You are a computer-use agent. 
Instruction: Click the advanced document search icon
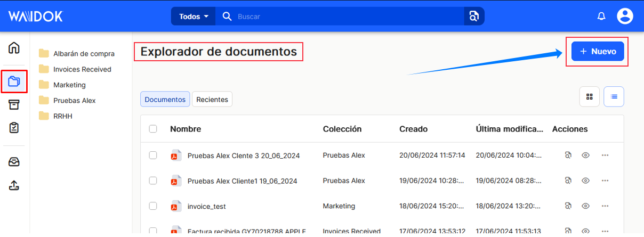click(x=474, y=17)
